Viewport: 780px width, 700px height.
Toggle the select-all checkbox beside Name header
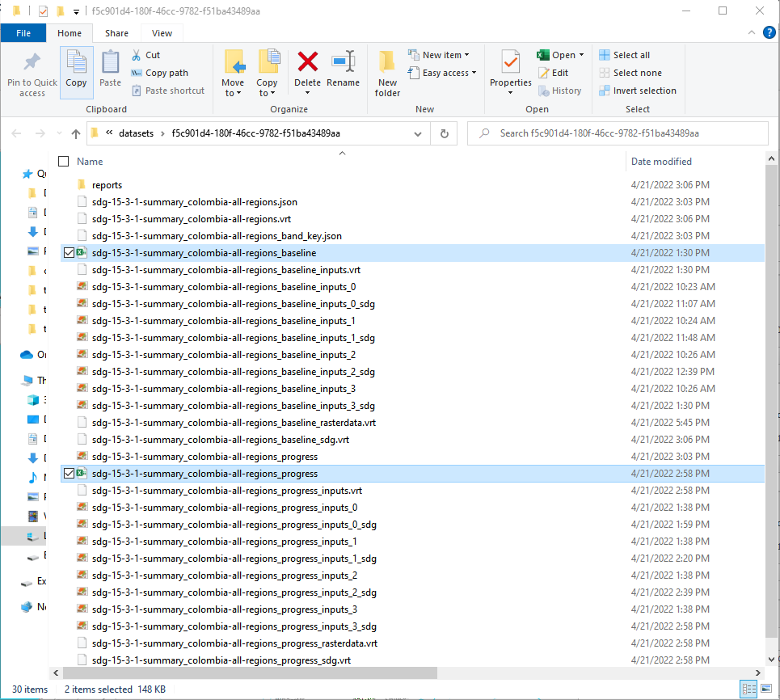[64, 162]
